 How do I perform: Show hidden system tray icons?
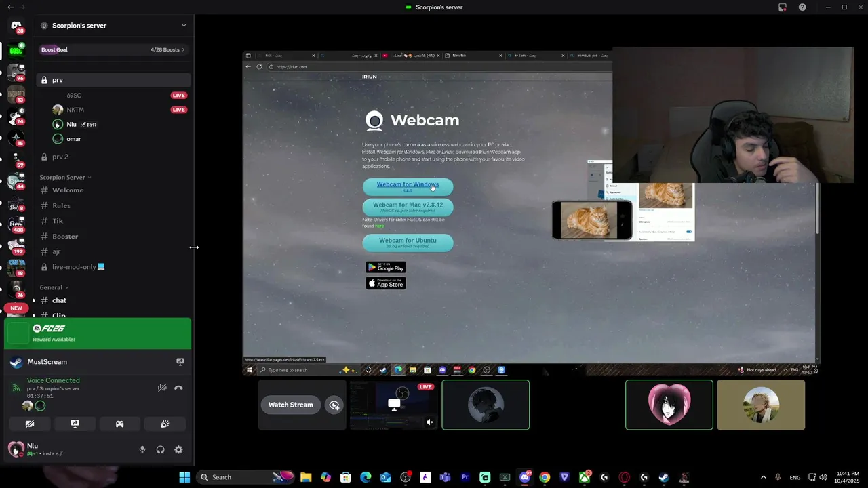(763, 477)
